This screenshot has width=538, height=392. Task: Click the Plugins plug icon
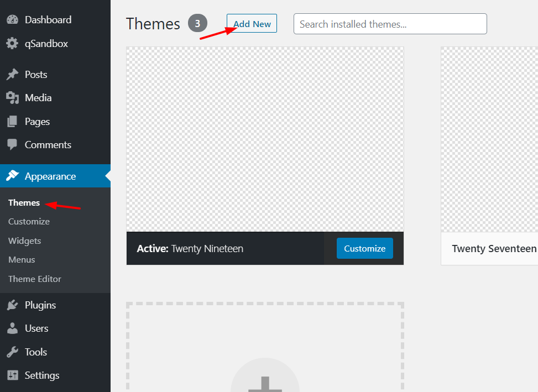(x=12, y=305)
